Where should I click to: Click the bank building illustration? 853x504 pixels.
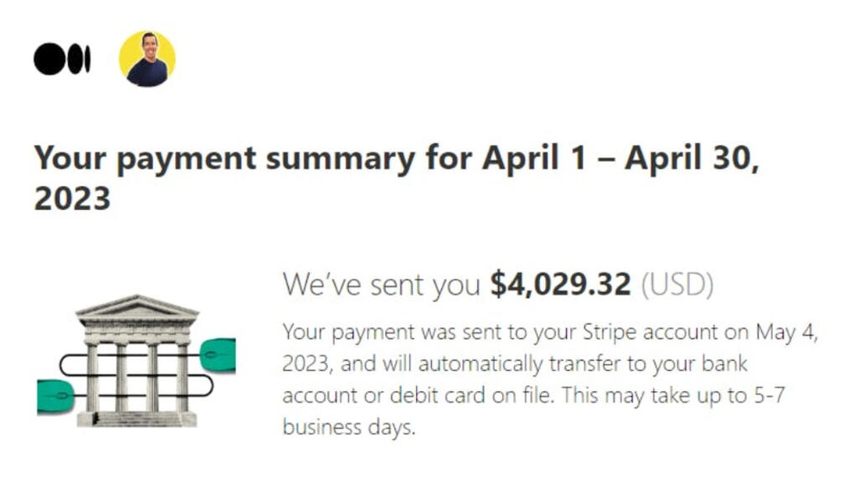(137, 362)
